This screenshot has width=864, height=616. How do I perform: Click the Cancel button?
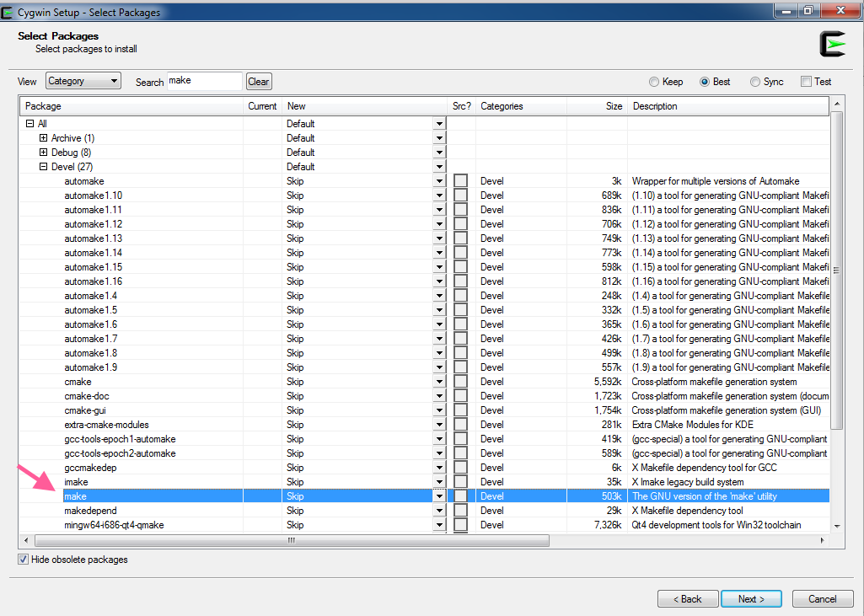click(x=822, y=599)
